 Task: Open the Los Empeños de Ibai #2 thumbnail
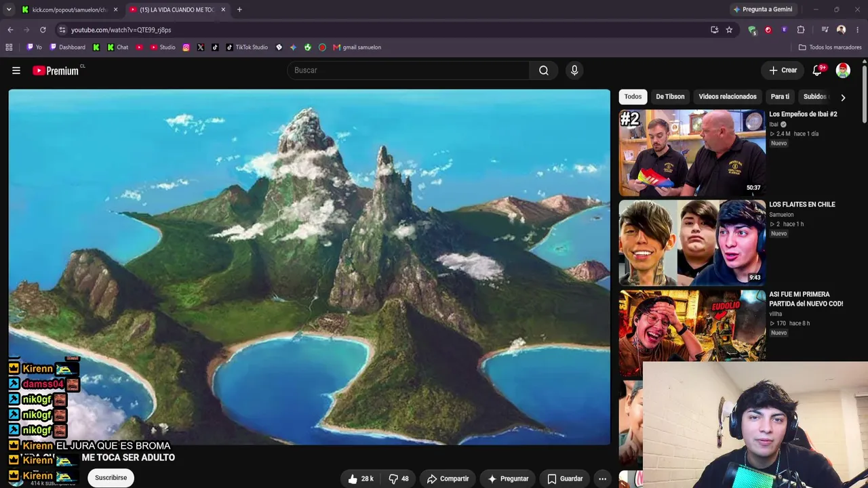pyautogui.click(x=692, y=152)
